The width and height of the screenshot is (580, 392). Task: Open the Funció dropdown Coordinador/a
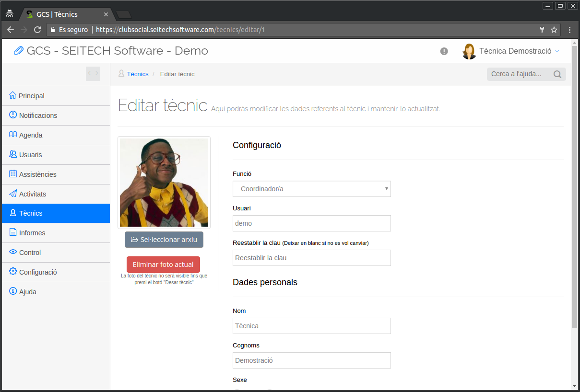pos(312,189)
